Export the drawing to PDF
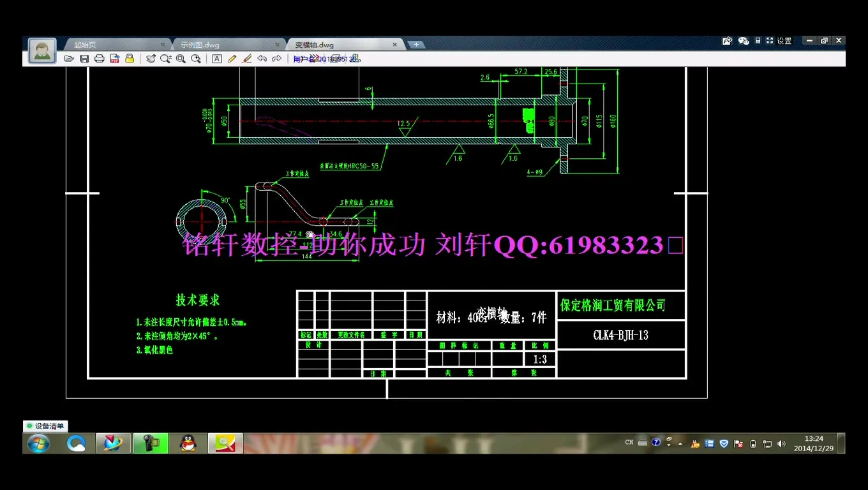The width and height of the screenshot is (868, 490). [114, 58]
